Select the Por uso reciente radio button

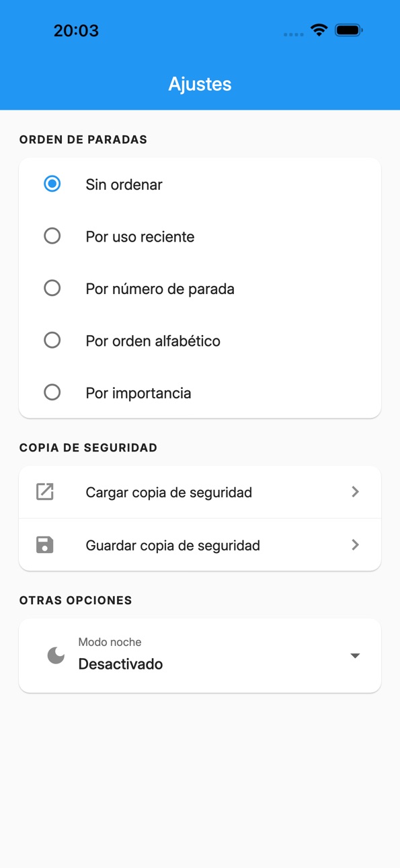(x=52, y=236)
